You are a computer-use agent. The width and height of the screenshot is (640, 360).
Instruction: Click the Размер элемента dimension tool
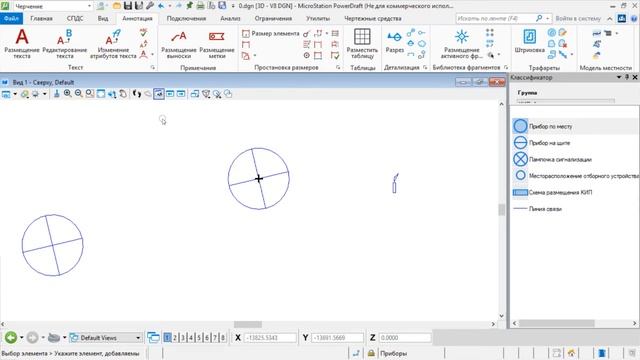pos(271,33)
